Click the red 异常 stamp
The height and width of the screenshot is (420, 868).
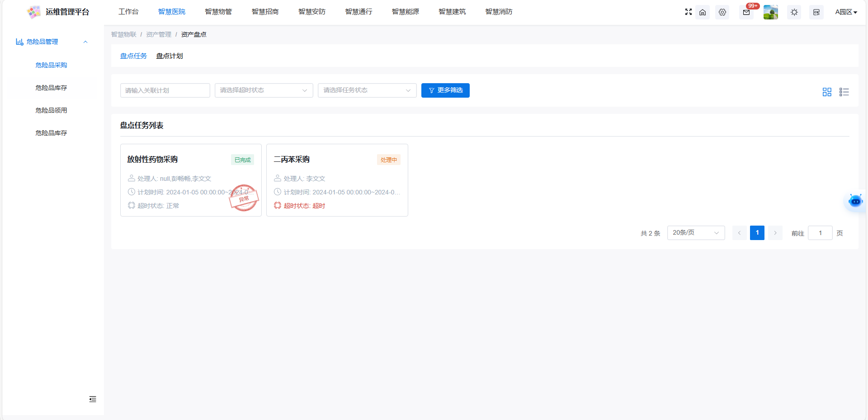244,198
